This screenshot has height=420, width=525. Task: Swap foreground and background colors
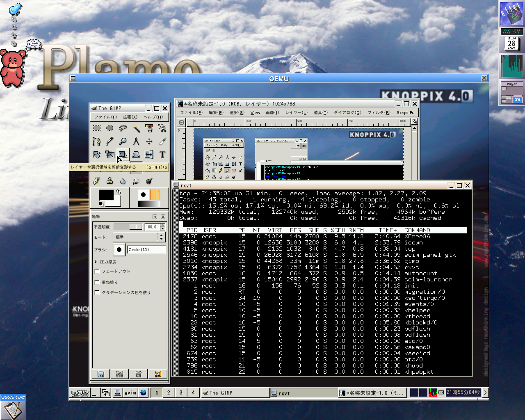coord(119,192)
